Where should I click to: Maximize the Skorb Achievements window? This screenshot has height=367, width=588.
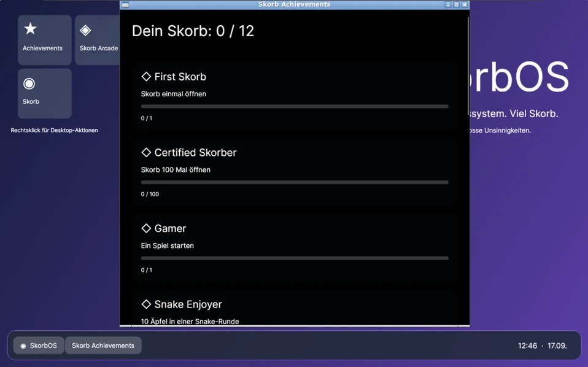point(456,5)
